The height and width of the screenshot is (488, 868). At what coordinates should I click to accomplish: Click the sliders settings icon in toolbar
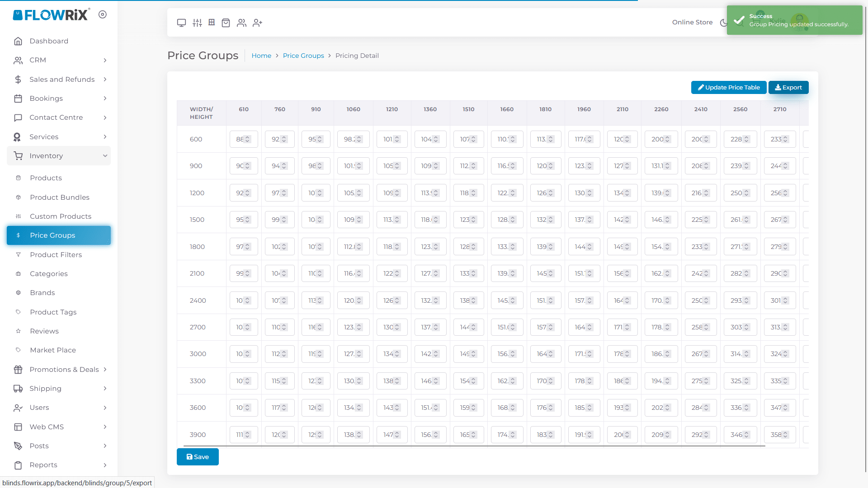197,23
